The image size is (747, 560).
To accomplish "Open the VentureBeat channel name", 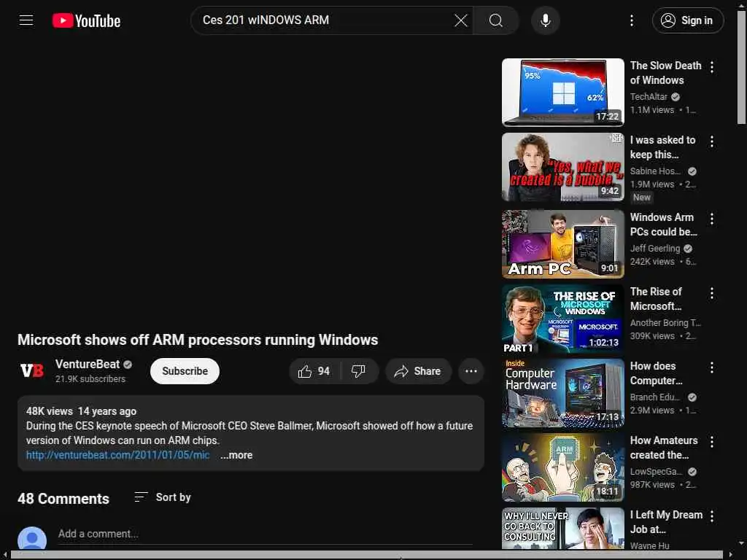I will pyautogui.click(x=88, y=365).
